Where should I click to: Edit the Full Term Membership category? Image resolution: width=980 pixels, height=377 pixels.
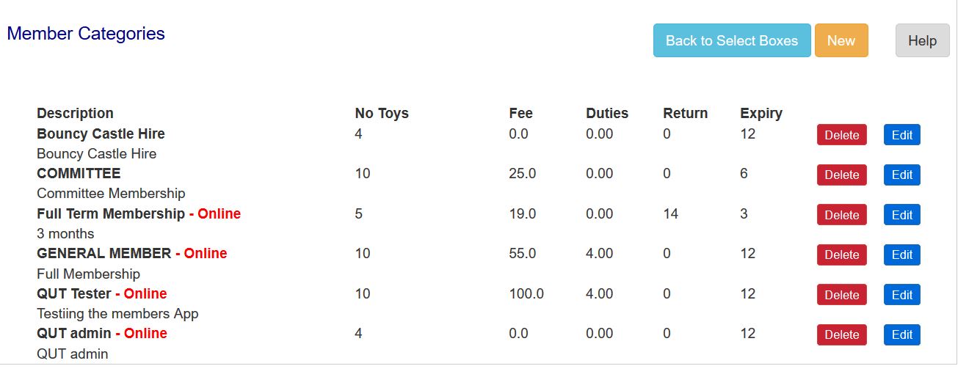[901, 215]
